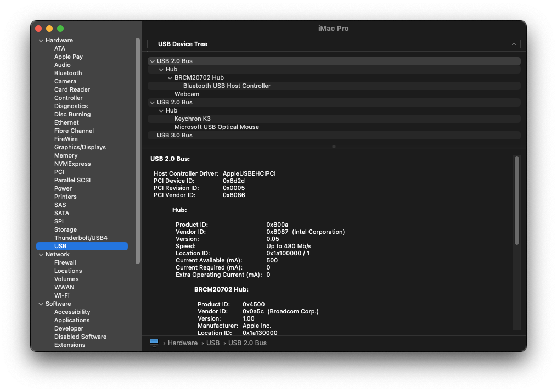This screenshot has width=557, height=392.
Task: Collapse the Software section in sidebar
Action: click(41, 304)
